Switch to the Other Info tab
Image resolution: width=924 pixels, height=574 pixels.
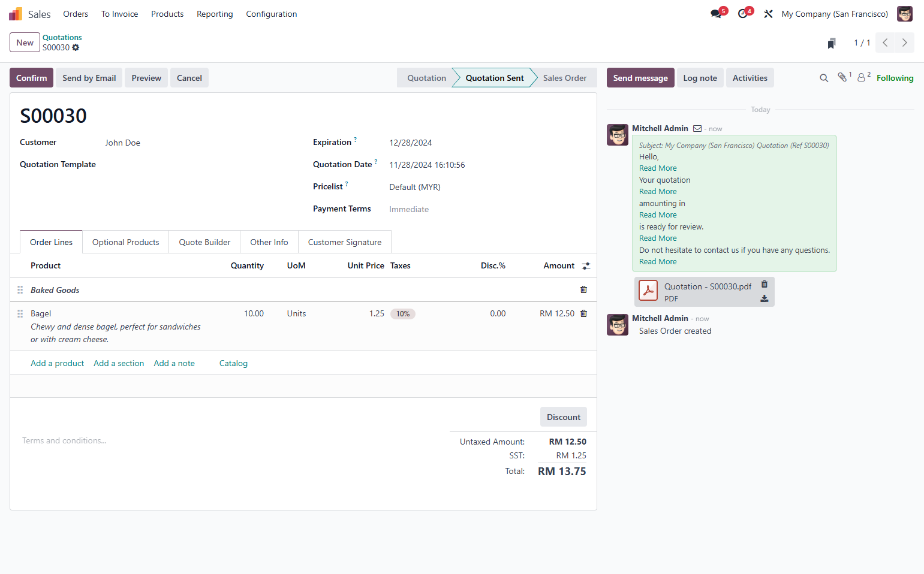[x=269, y=242]
